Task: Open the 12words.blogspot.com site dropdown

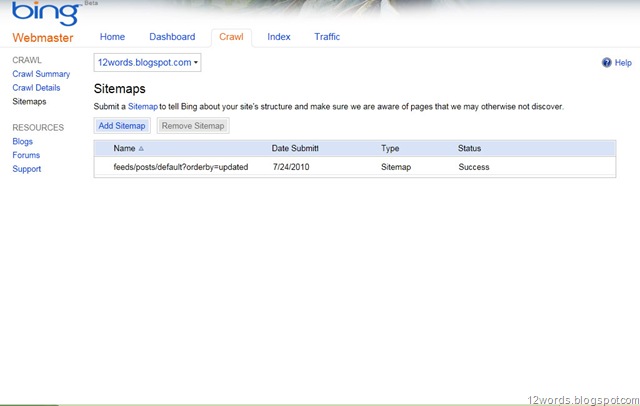Action: pyautogui.click(x=147, y=62)
